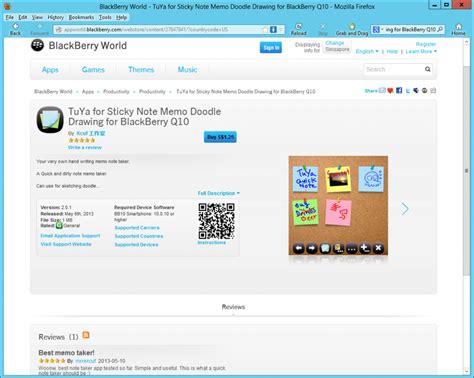Click the reviewer name link on review
This screenshot has height=378, width=474.
(x=86, y=361)
